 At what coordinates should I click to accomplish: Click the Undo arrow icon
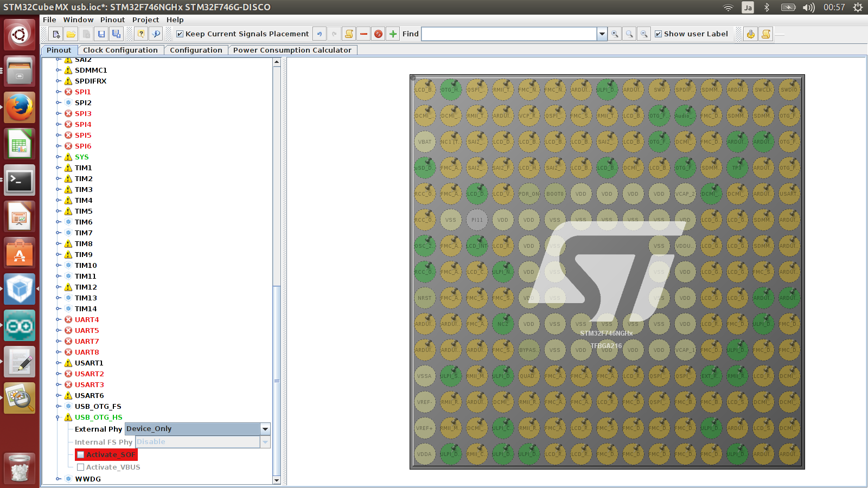click(x=320, y=34)
